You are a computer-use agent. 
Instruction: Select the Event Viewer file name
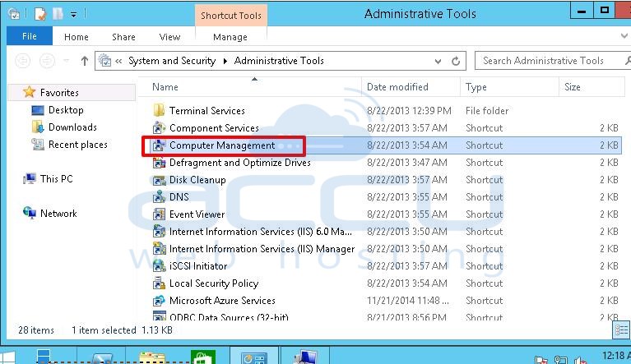pyautogui.click(x=197, y=214)
